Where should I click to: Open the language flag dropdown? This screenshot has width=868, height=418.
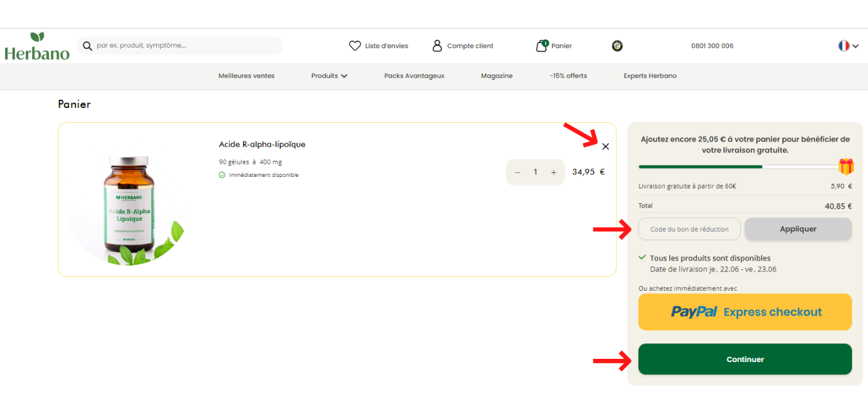pos(848,46)
